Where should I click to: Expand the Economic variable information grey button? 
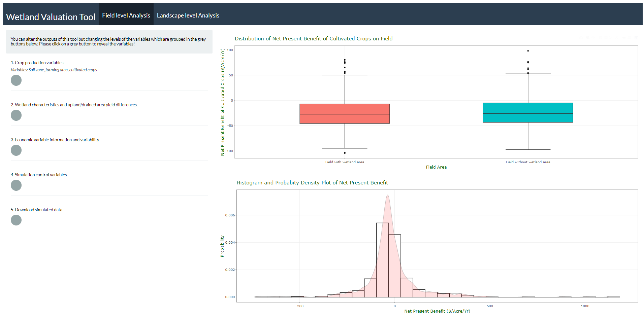point(16,150)
